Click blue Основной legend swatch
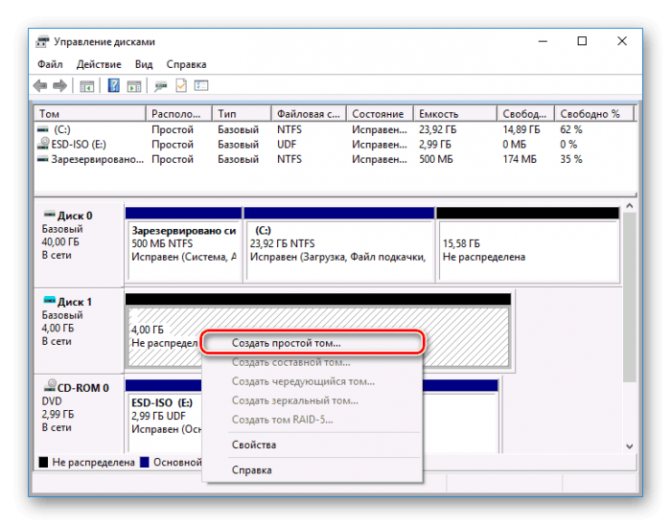 coord(145,462)
